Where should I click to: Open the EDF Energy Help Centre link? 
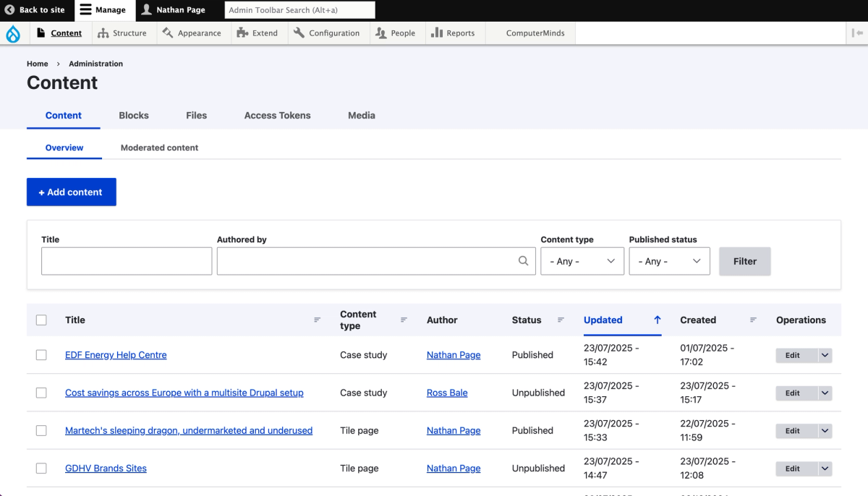[x=116, y=355]
